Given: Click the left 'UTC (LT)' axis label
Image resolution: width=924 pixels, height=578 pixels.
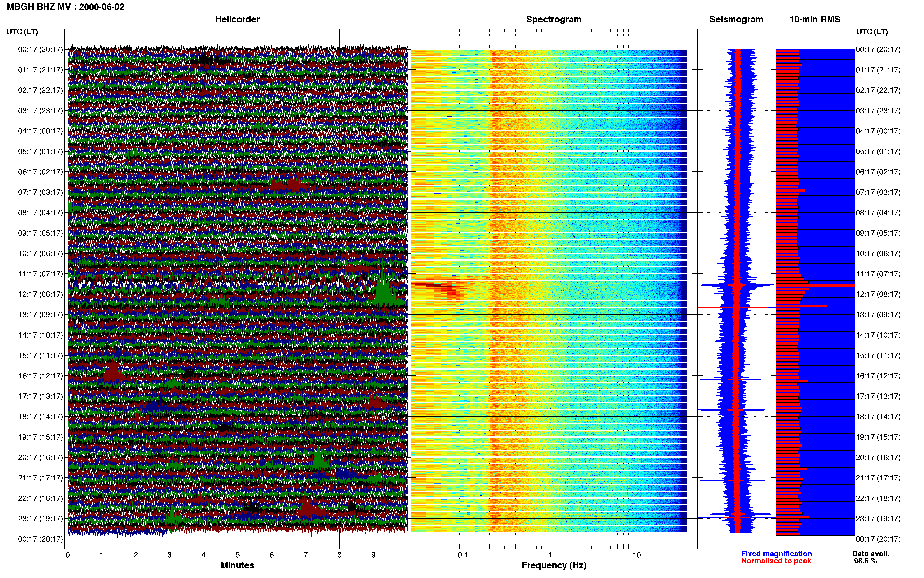Looking at the screenshot, I should [x=22, y=32].
